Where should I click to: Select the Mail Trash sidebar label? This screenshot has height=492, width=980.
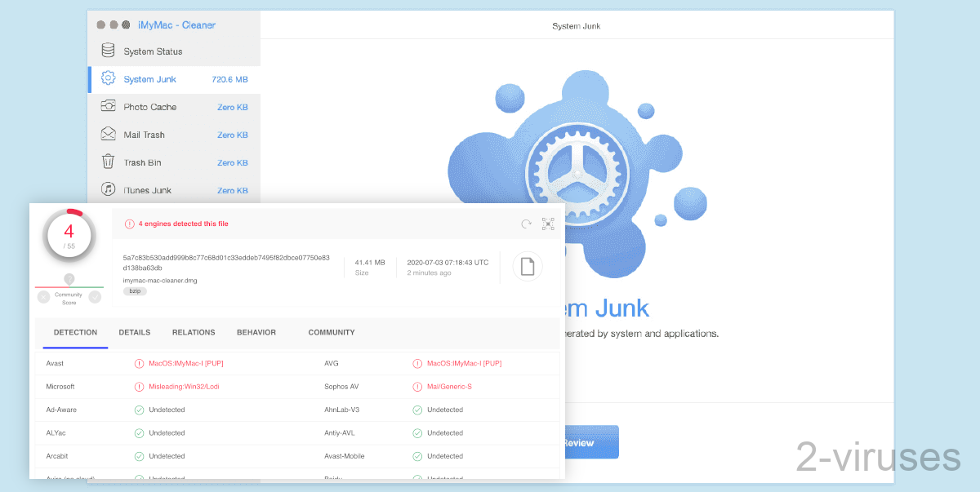click(x=145, y=135)
